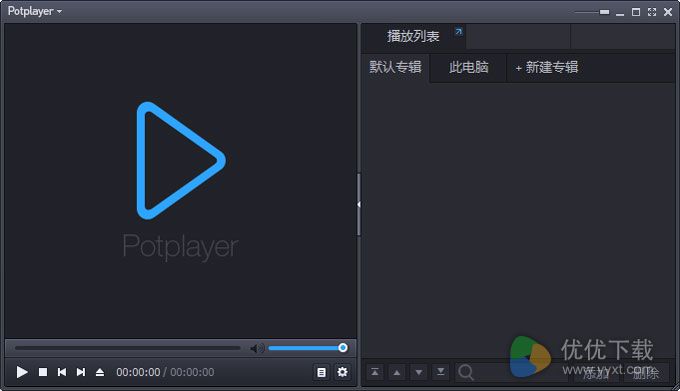The image size is (680, 391).
Task: Open the 此电脑 tab
Action: (x=469, y=67)
